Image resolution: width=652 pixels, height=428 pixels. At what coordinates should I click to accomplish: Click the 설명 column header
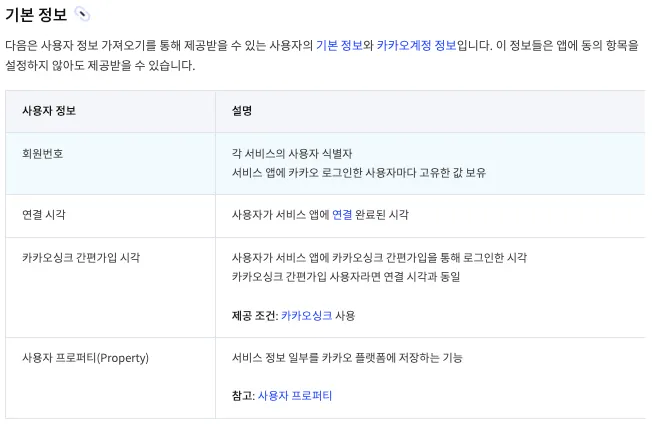pyautogui.click(x=242, y=111)
